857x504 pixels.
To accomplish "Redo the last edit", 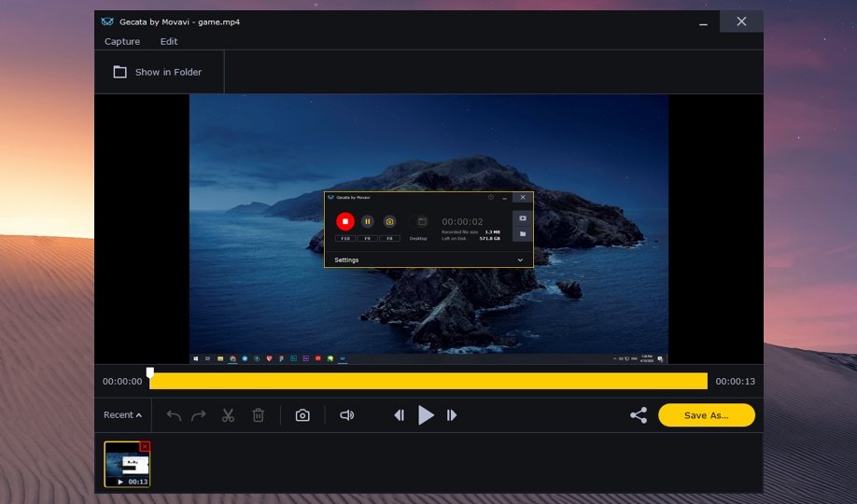I will [199, 415].
